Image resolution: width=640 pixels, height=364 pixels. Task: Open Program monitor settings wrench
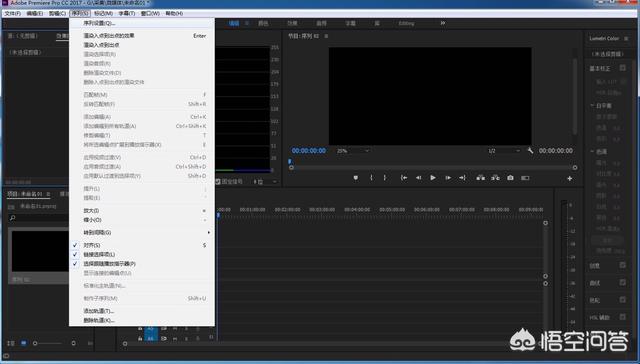point(530,151)
